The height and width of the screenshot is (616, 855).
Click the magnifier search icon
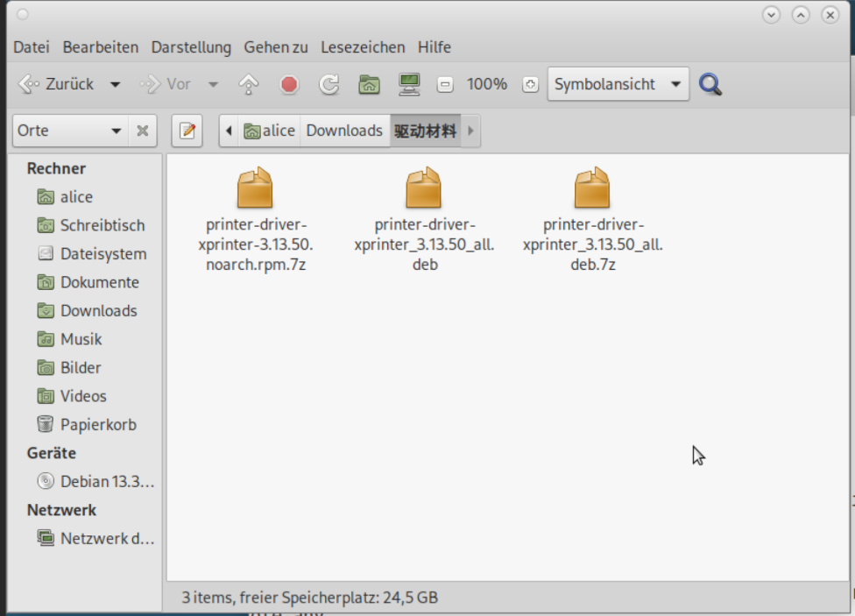pyautogui.click(x=710, y=84)
